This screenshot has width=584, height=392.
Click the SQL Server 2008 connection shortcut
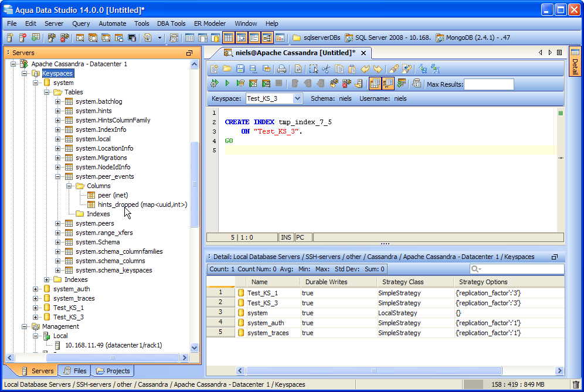click(x=388, y=38)
